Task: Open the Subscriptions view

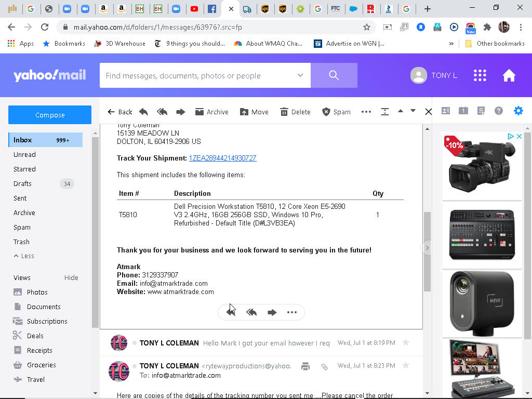Action: click(40, 321)
